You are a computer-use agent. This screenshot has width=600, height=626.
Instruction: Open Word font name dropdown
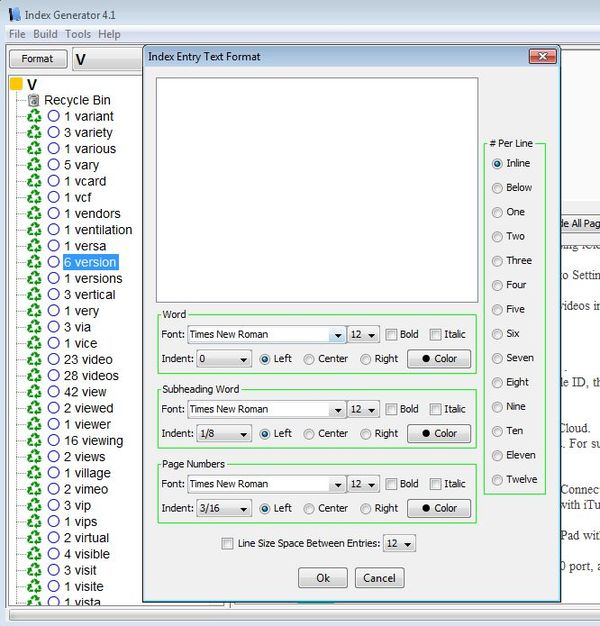[x=337, y=335]
